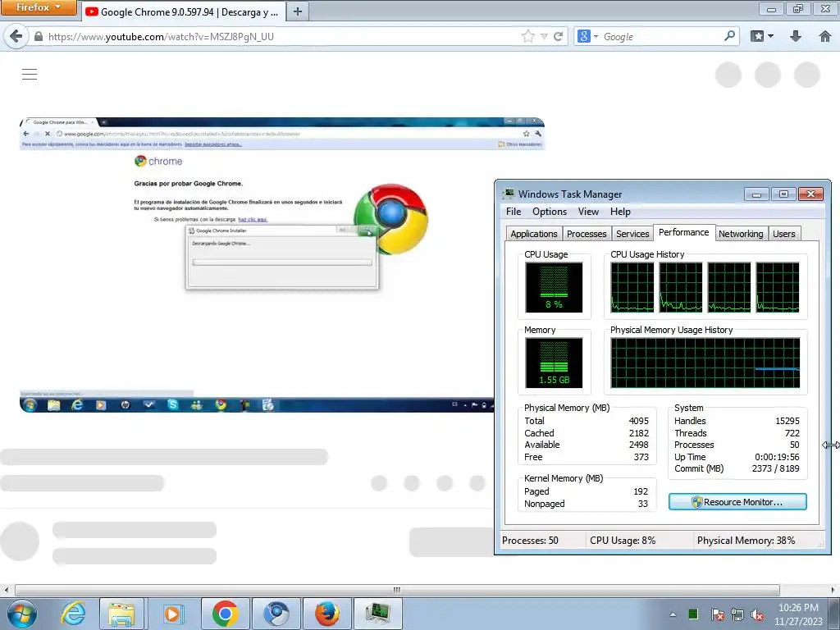This screenshot has height=630, width=840.
Task: Switch to Firefox taskbar icon
Action: [327, 614]
